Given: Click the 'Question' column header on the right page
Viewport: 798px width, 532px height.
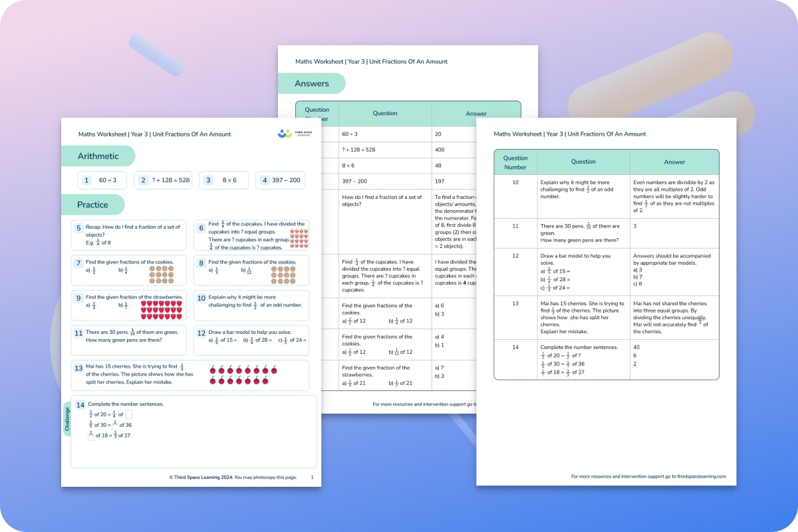Looking at the screenshot, I should click(583, 162).
